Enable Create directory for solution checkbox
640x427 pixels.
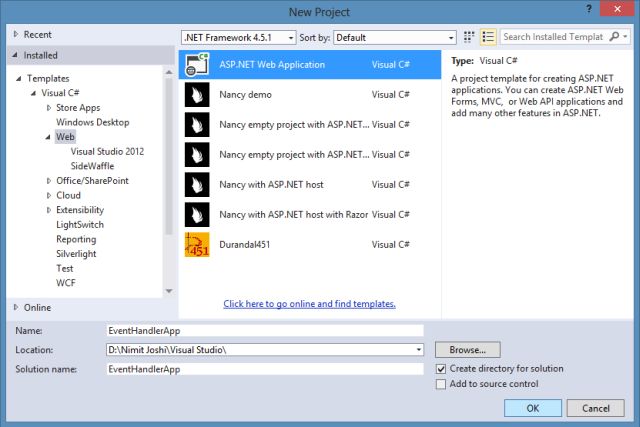point(441,369)
